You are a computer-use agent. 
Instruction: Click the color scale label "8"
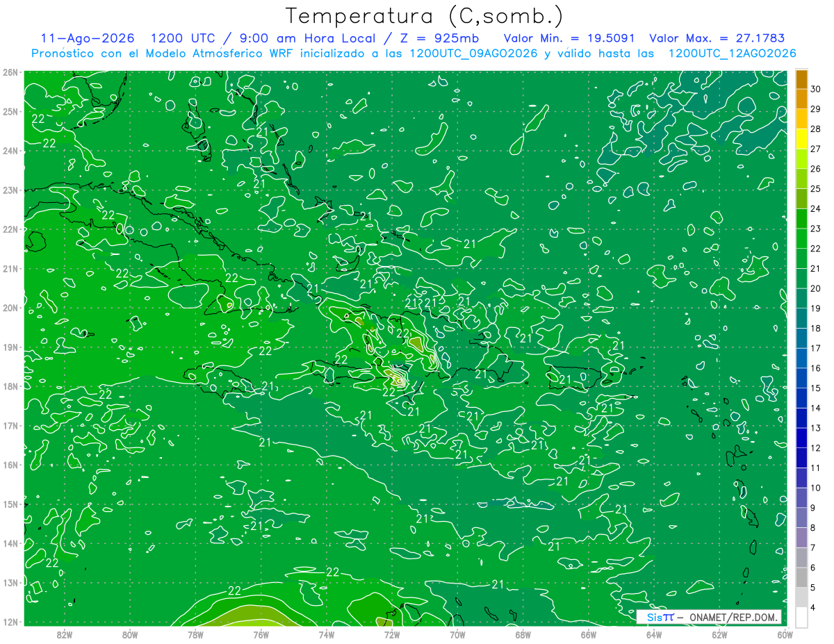(812, 528)
